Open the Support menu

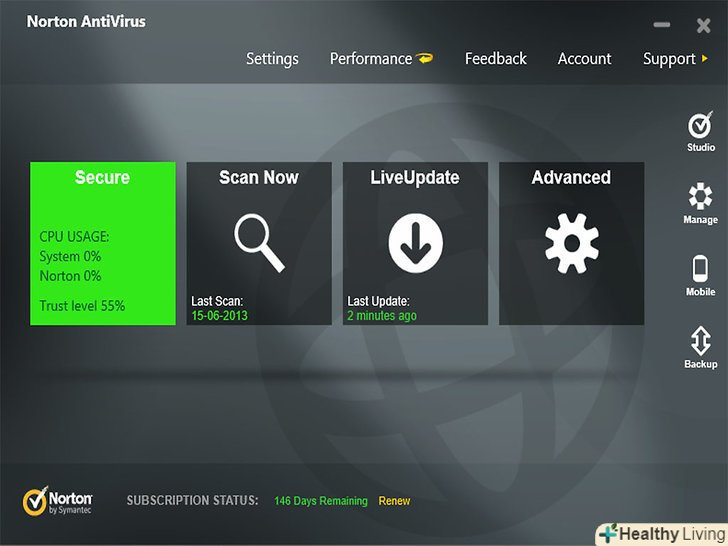point(669,59)
